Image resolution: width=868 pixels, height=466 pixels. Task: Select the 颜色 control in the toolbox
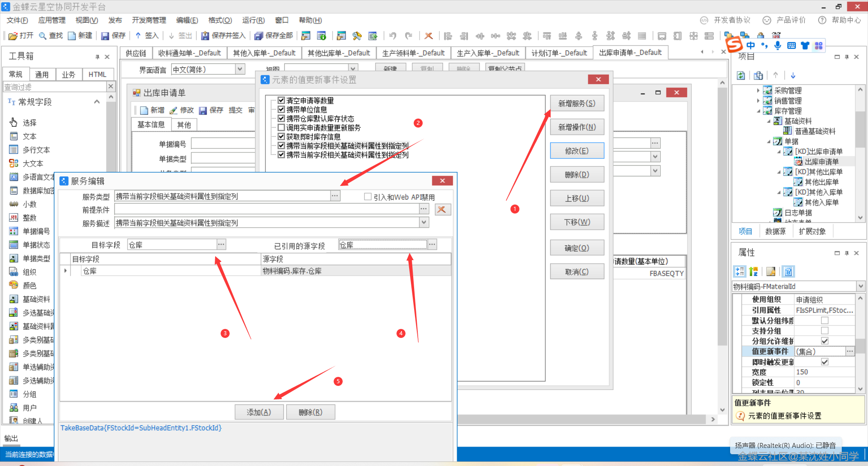(x=29, y=285)
